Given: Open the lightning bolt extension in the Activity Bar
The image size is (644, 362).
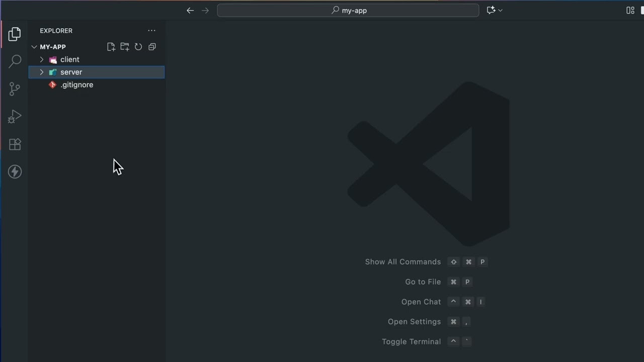Looking at the screenshot, I should 15,171.
